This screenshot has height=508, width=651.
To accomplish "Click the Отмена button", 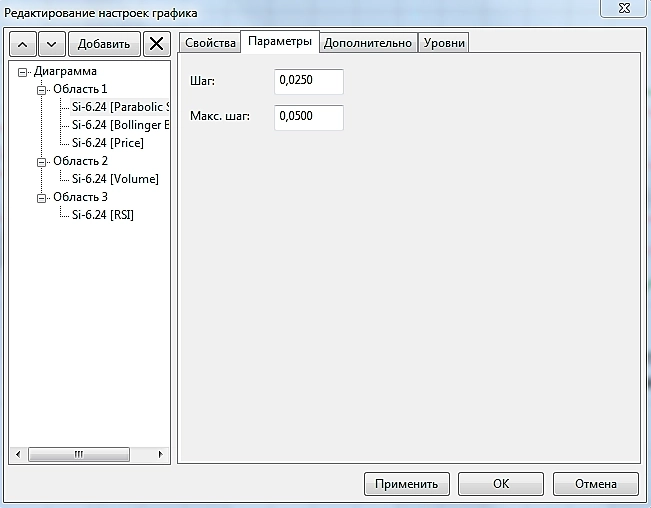I will click(x=595, y=484).
